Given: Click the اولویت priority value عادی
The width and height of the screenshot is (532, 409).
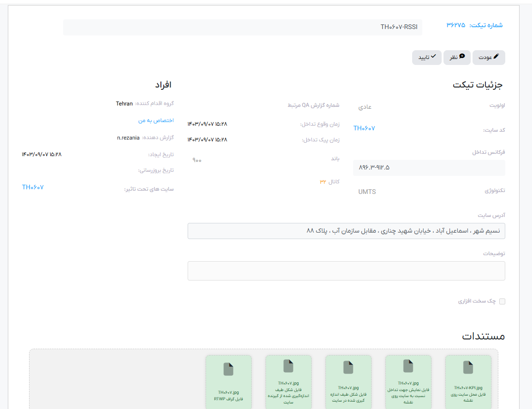Looking at the screenshot, I should [x=365, y=107].
